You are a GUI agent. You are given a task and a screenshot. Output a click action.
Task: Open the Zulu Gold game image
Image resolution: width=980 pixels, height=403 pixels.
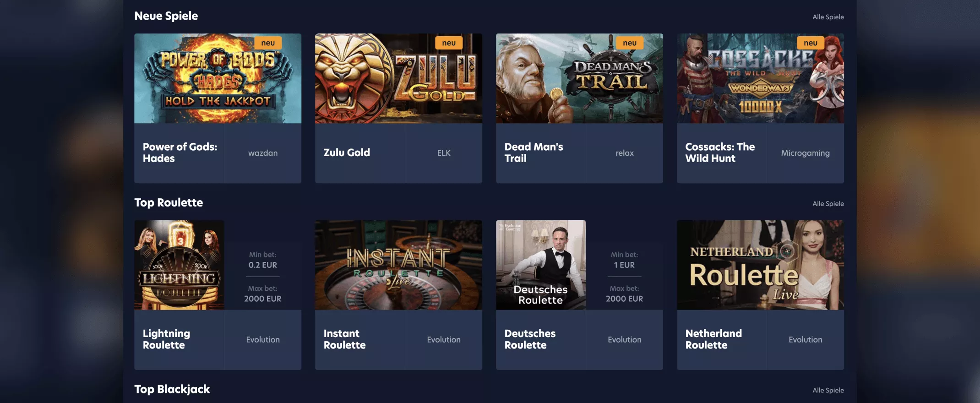pos(398,78)
